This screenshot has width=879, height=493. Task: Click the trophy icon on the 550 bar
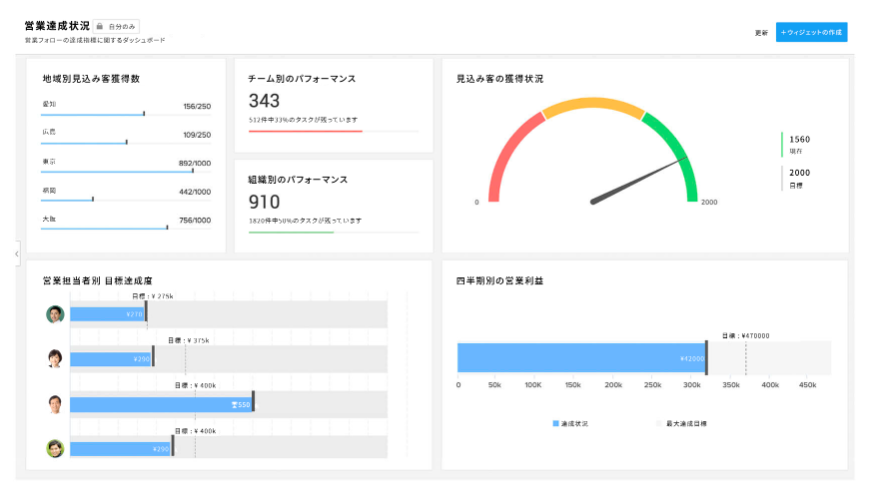[233, 404]
